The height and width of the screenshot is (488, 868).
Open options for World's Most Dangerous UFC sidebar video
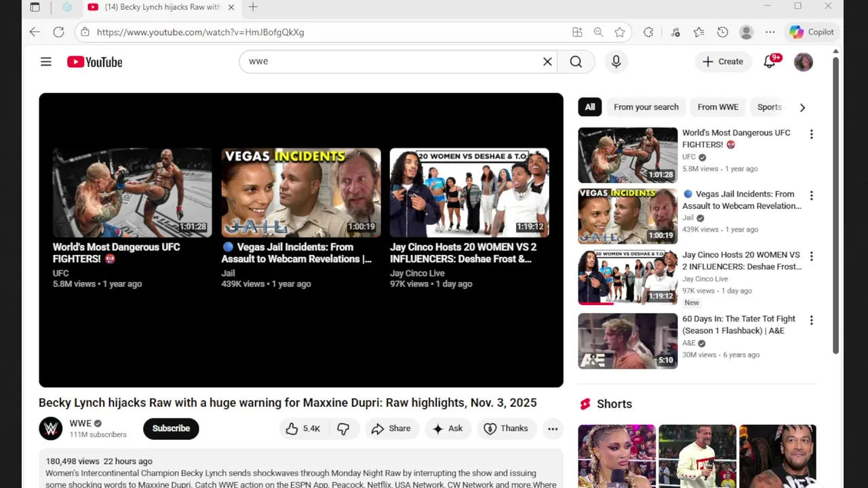click(811, 134)
